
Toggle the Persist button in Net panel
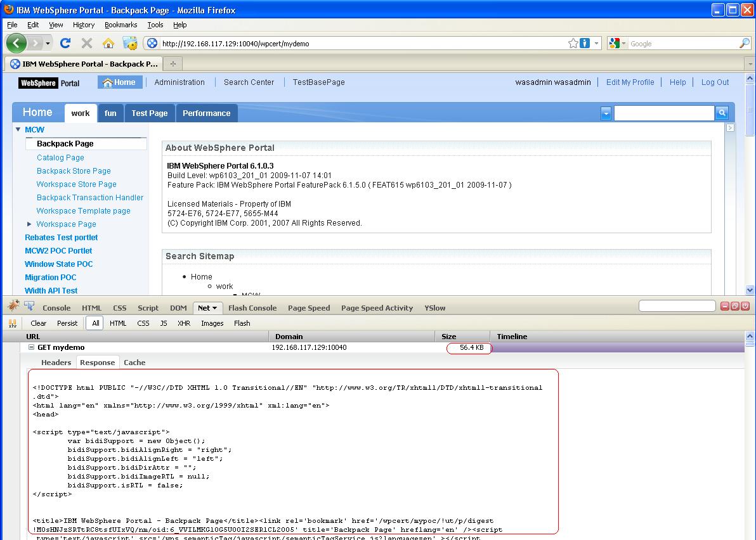(67, 323)
